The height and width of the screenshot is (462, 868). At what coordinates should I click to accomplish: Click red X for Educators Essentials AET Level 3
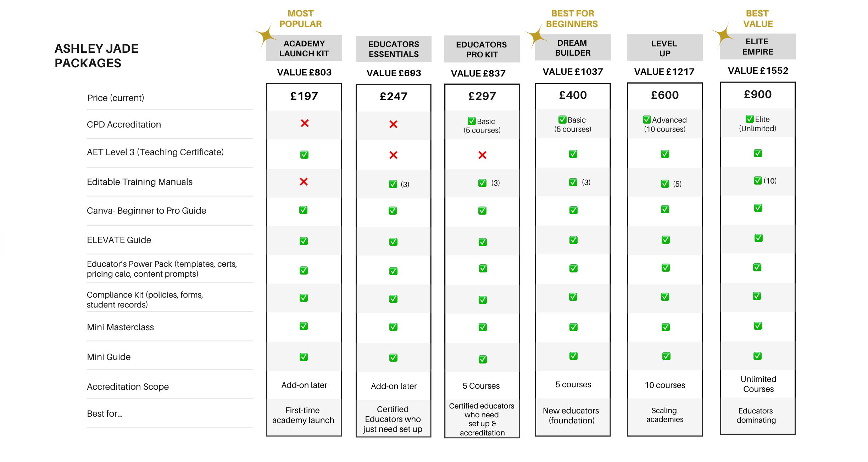coord(393,155)
